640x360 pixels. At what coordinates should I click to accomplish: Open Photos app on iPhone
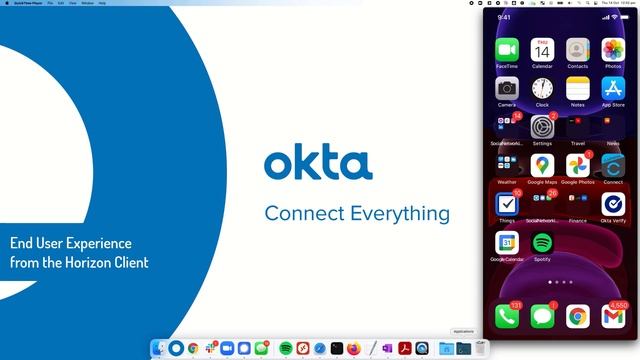(613, 50)
